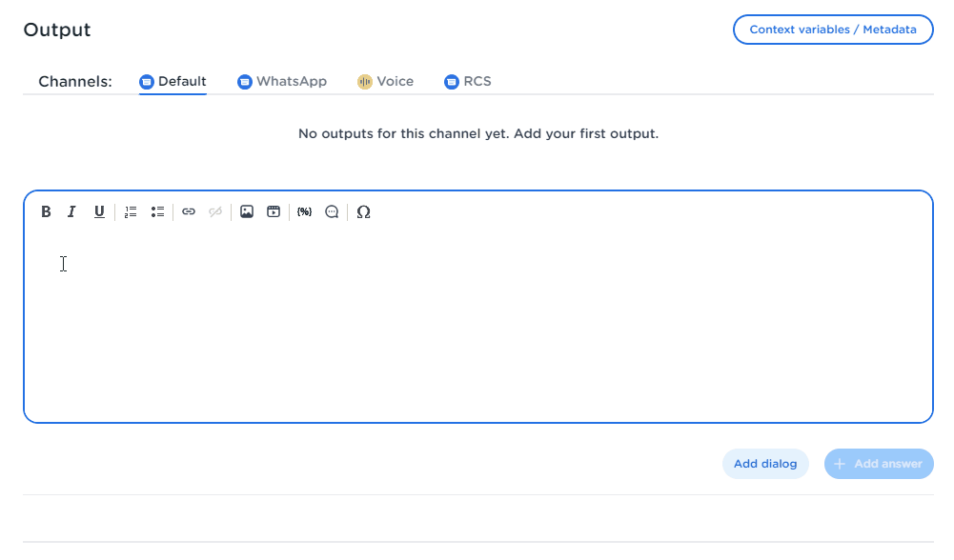Insert a context variable placeholder {%}
This screenshot has height=560, width=954.
[x=304, y=211]
